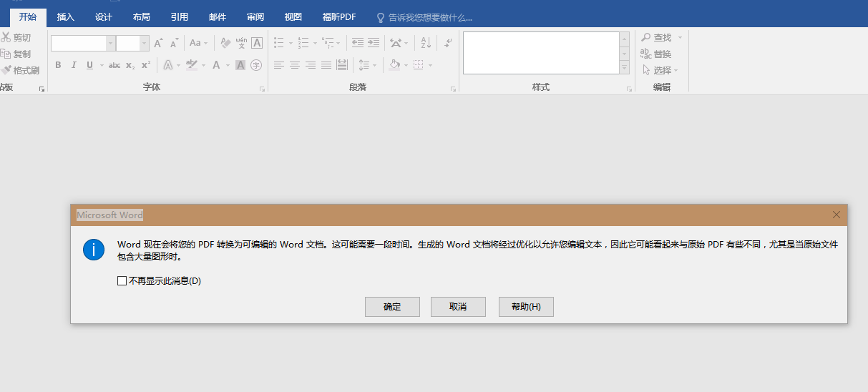Click the Text Effects outlined A
Image resolution: width=868 pixels, height=392 pixels.
point(167,65)
